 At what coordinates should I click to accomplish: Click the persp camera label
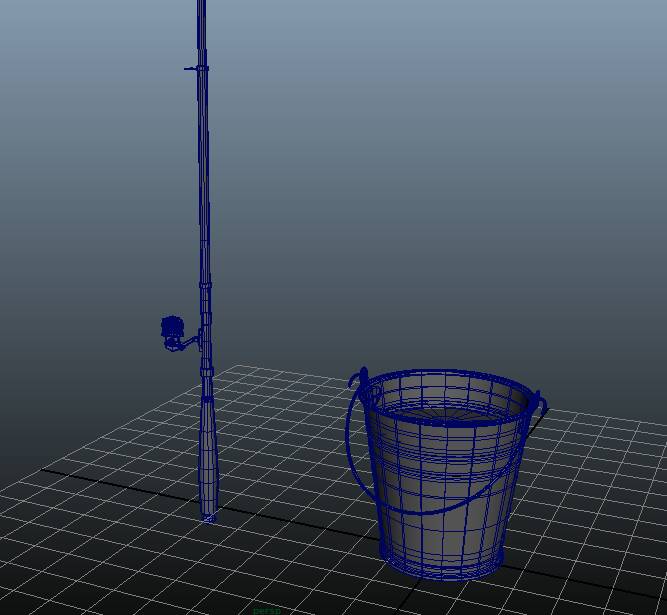click(267, 611)
